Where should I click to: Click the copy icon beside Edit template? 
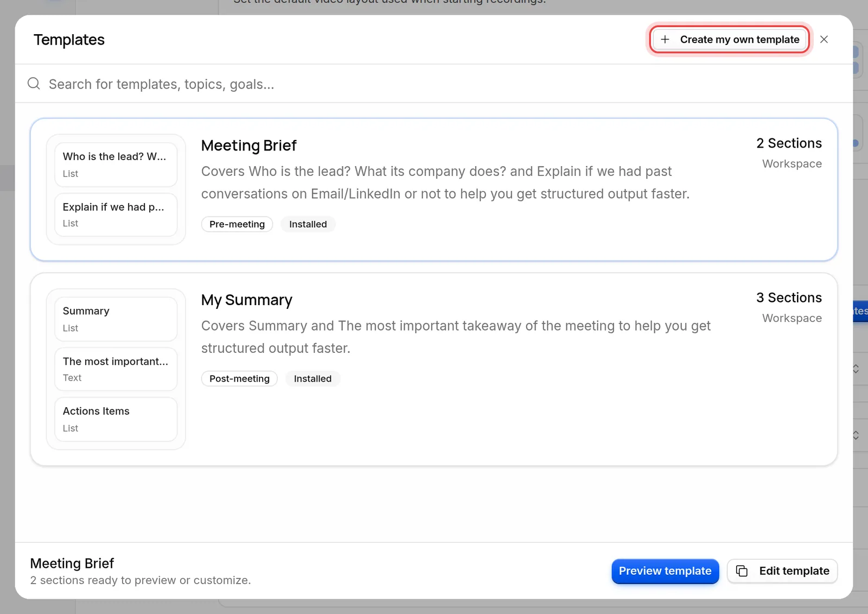click(742, 571)
